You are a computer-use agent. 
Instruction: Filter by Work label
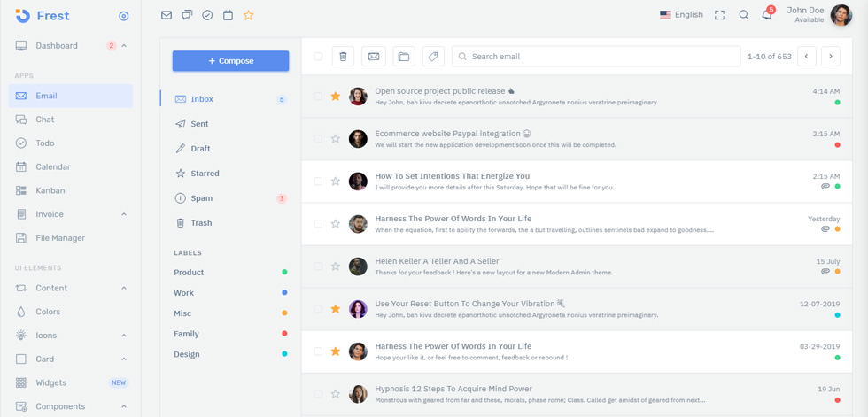tap(230, 293)
